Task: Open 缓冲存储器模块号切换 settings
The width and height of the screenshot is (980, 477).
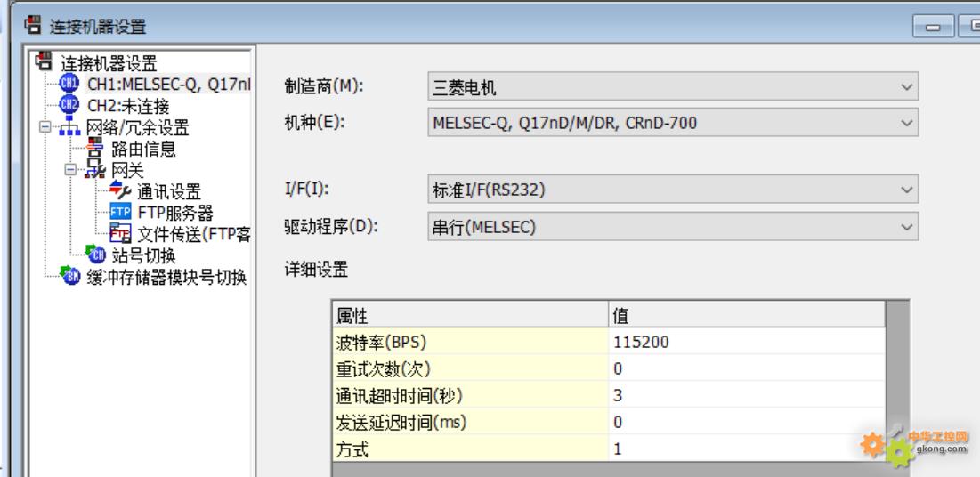Action: [166, 277]
